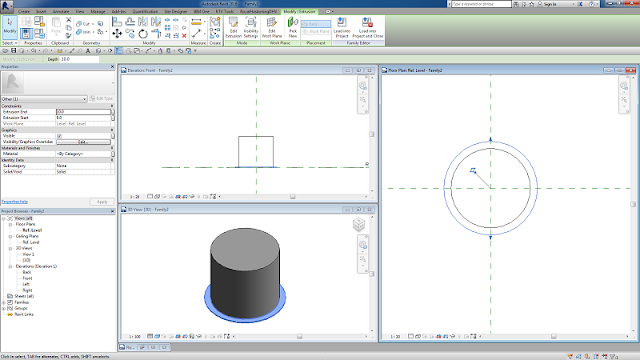The height and width of the screenshot is (360, 640).
Task: Click Load into Project
Action: [342, 28]
